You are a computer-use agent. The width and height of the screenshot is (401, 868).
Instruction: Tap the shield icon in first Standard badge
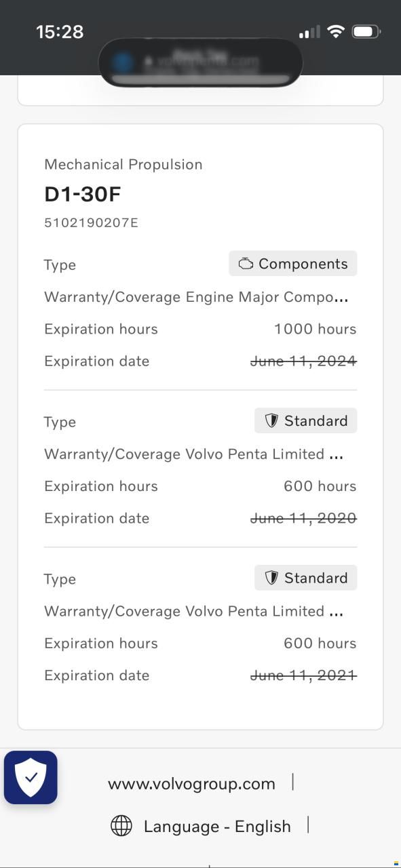click(271, 421)
